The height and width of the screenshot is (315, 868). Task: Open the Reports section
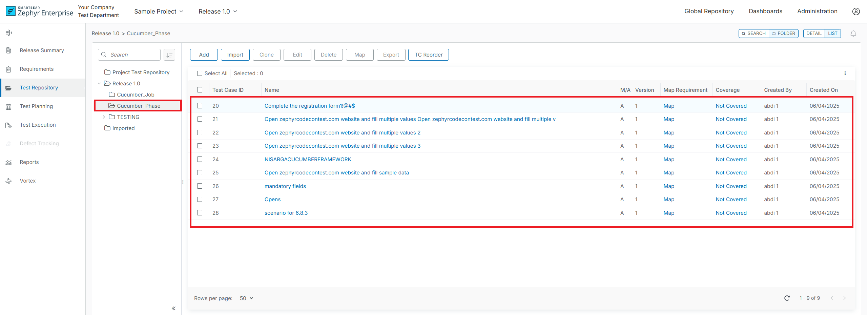pos(29,162)
